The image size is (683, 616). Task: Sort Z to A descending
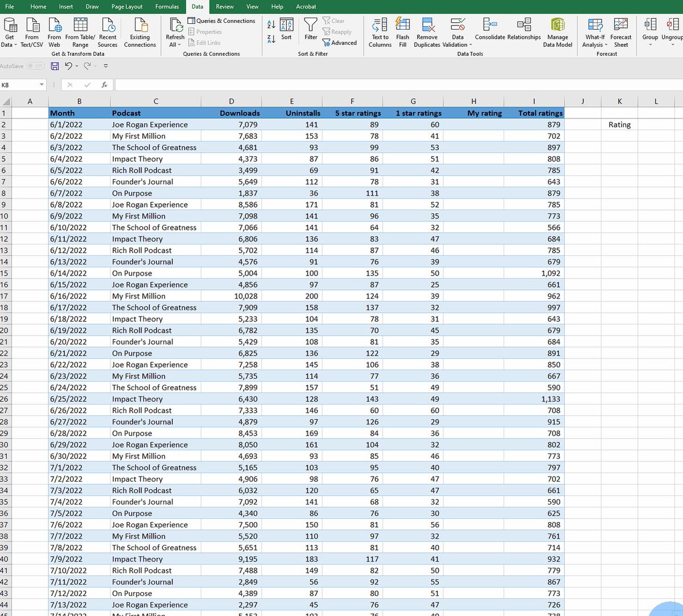(x=271, y=38)
